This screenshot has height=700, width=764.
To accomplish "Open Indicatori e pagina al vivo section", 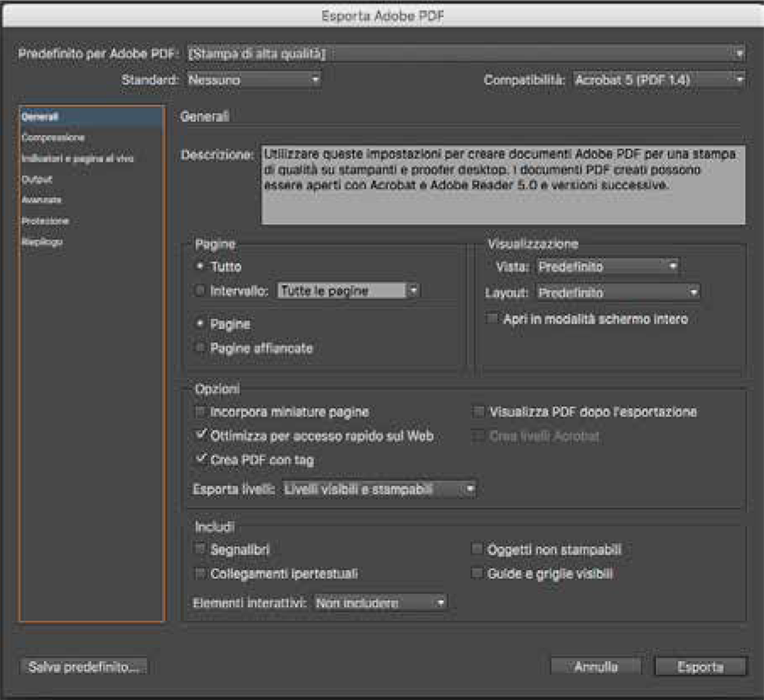I will click(x=91, y=159).
